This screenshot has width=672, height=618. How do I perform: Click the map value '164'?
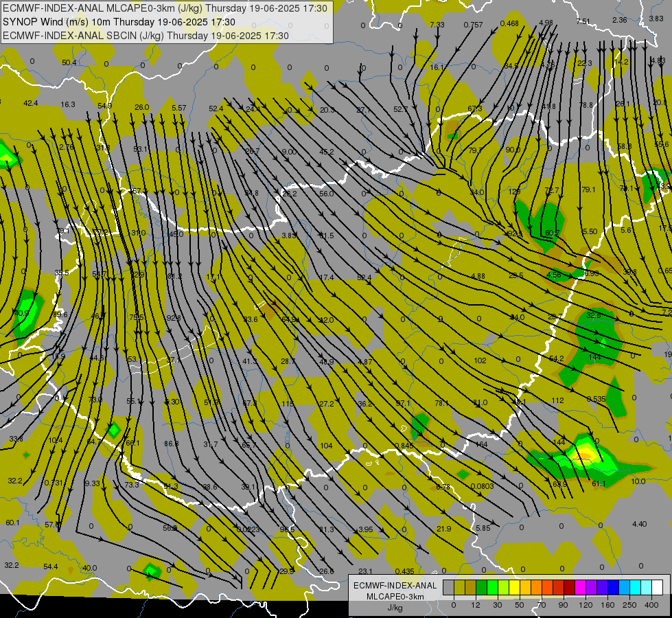tap(481, 444)
